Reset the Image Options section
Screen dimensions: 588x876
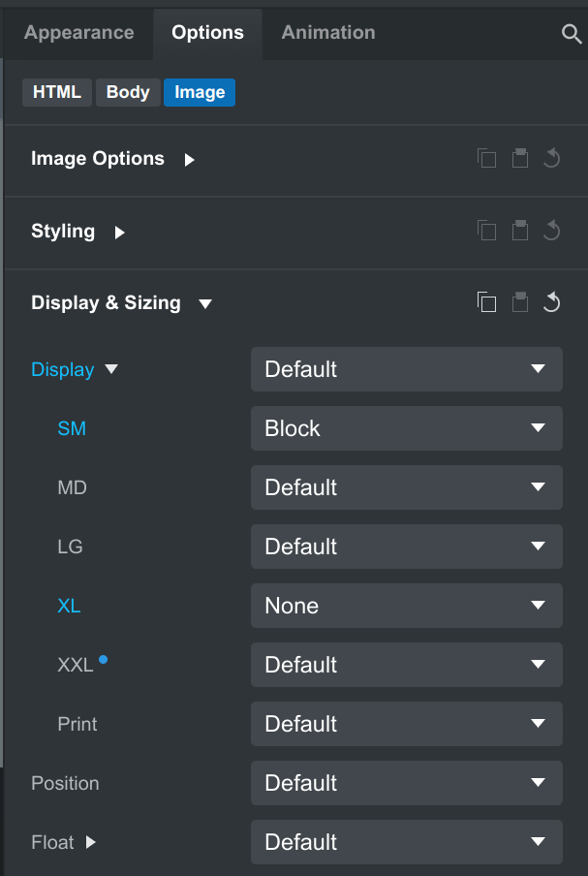click(x=552, y=158)
